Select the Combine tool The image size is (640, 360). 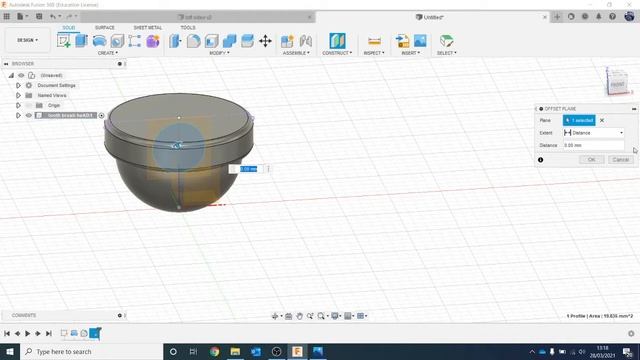(x=229, y=41)
